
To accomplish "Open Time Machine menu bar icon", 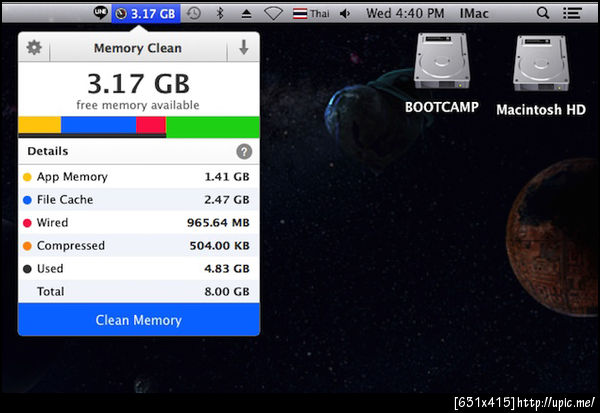I will click(194, 14).
